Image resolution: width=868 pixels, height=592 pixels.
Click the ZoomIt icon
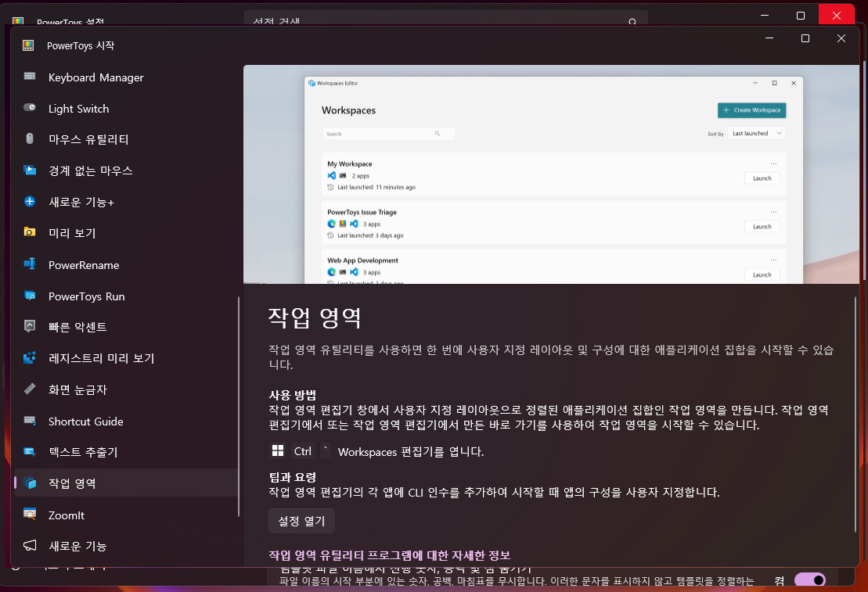[30, 514]
